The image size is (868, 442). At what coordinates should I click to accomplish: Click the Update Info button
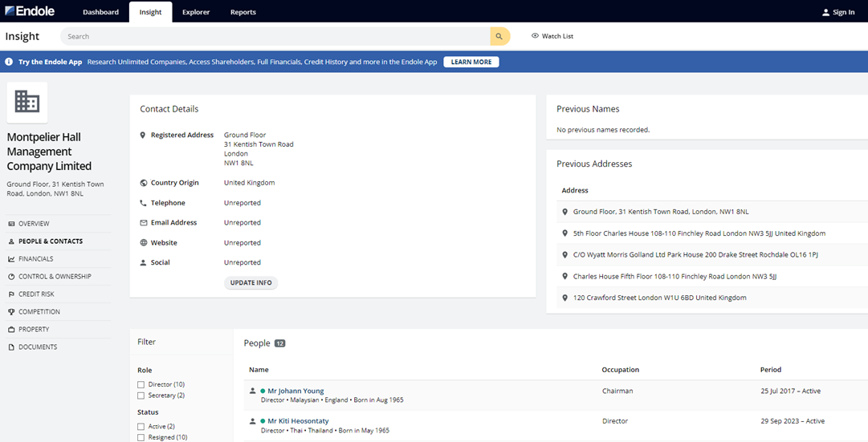pyautogui.click(x=251, y=283)
